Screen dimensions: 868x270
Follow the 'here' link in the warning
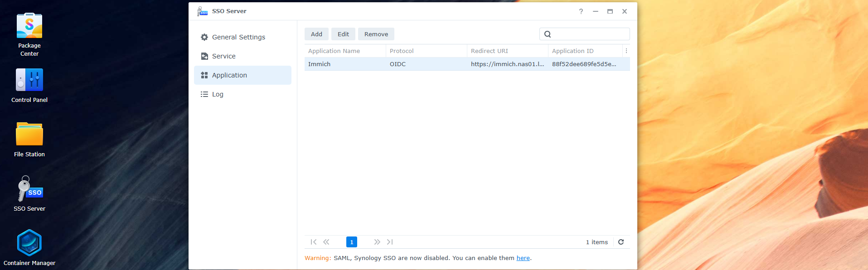point(523,258)
